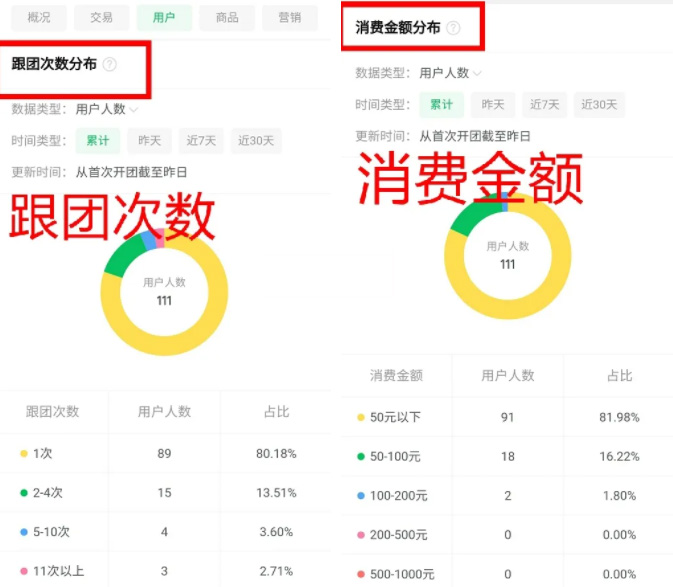
Task: Click the 消费金额 column header
Action: coord(396,376)
